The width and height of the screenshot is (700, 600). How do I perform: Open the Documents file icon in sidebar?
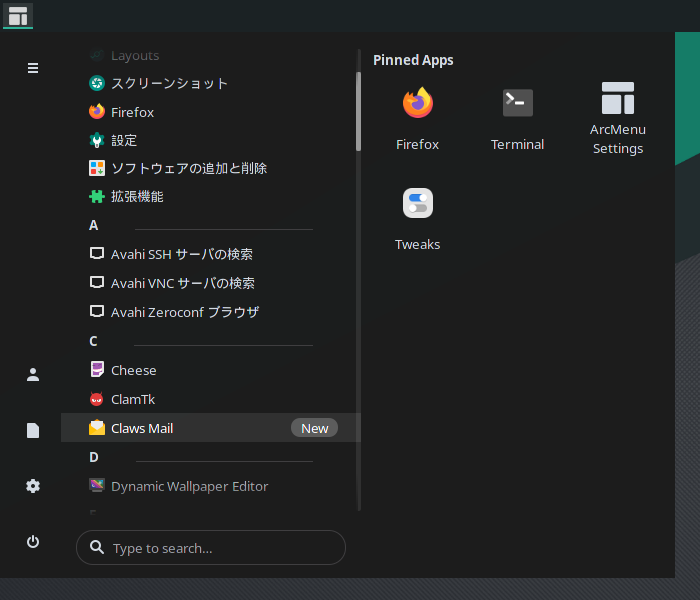point(33,430)
